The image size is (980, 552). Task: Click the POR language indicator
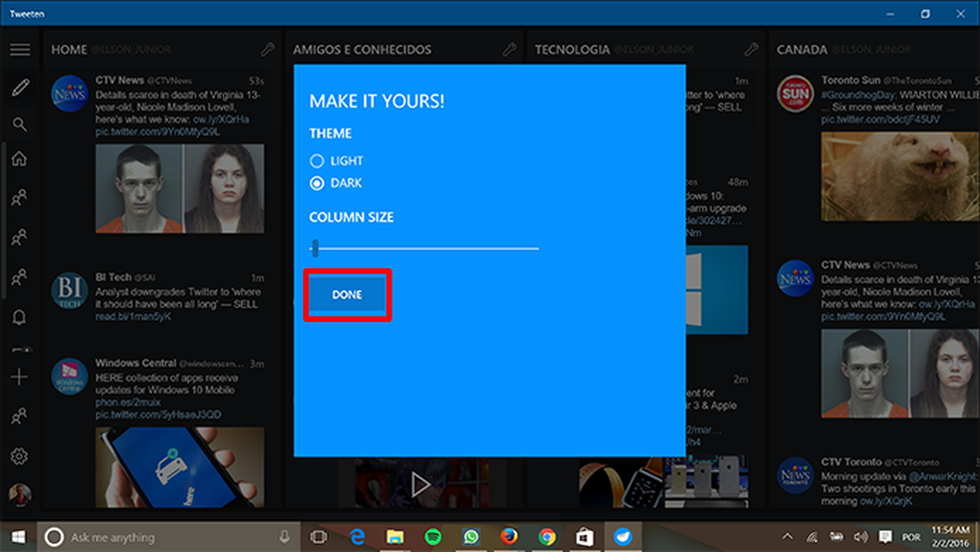[910, 537]
